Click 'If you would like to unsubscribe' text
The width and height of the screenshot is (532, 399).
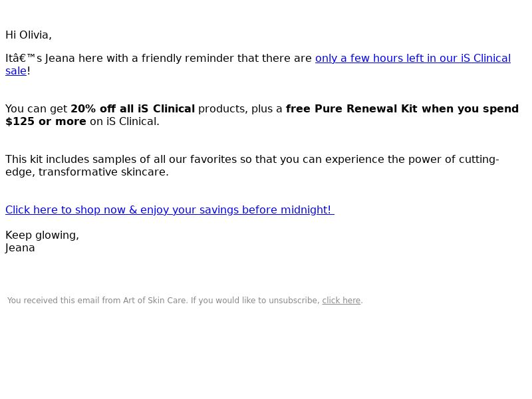coord(255,301)
